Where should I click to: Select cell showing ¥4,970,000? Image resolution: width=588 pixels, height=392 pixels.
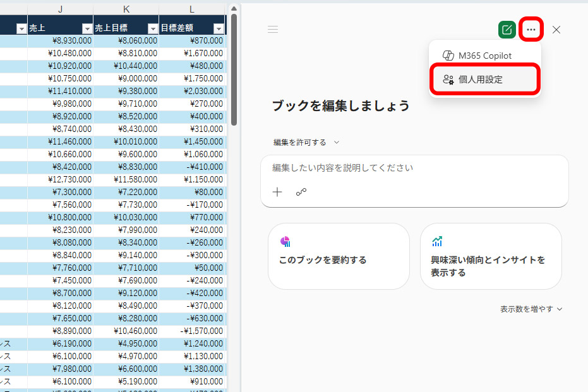pyautogui.click(x=126, y=356)
